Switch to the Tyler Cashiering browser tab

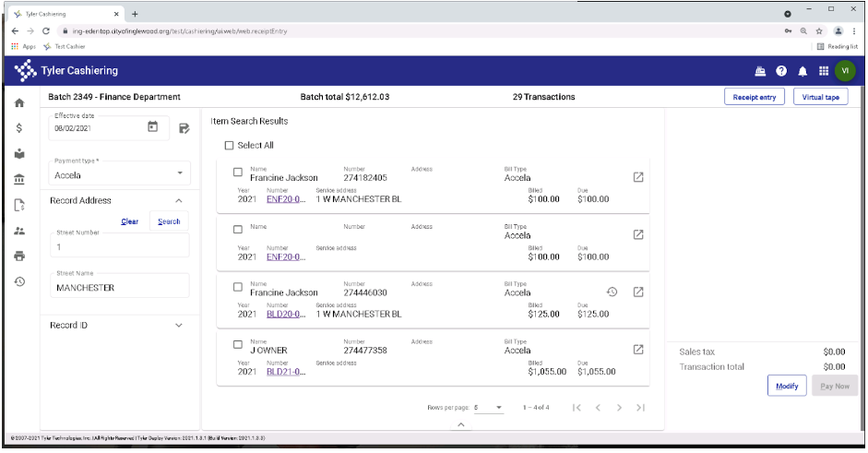tap(65, 14)
